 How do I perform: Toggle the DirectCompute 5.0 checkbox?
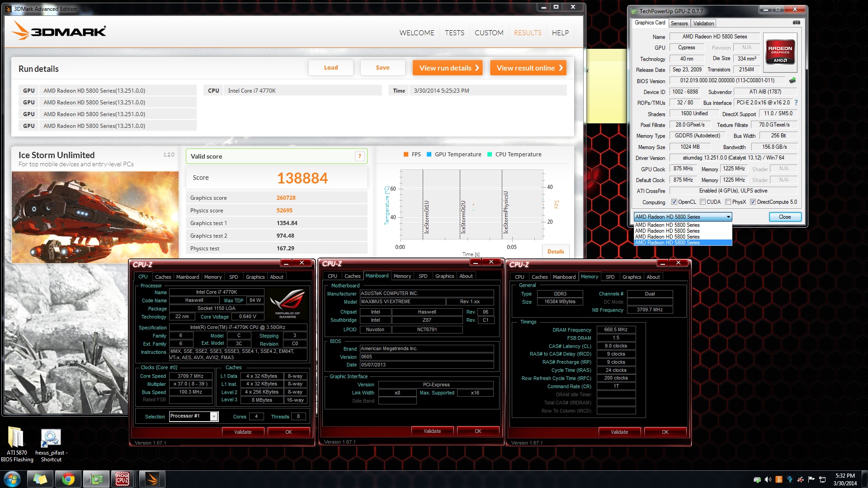coord(753,202)
